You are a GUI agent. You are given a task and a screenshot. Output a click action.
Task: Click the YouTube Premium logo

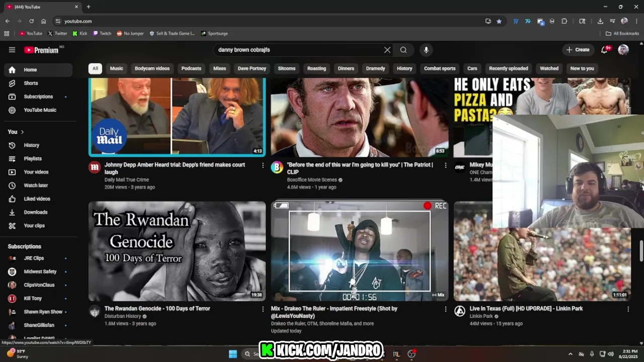[x=41, y=50]
